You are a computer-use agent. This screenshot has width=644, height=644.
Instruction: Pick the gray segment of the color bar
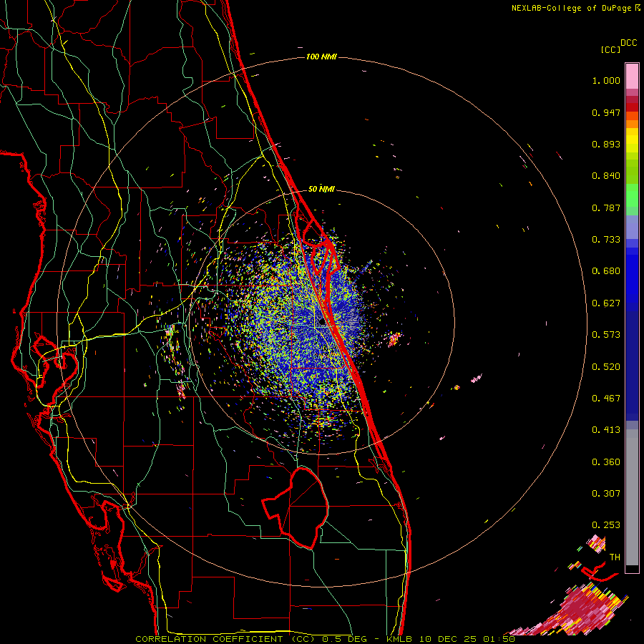[x=632, y=497]
